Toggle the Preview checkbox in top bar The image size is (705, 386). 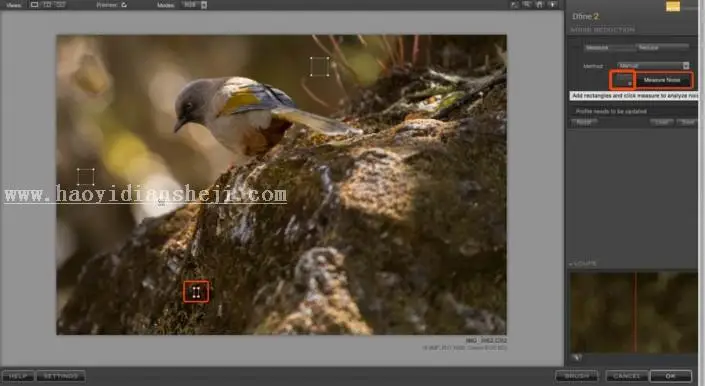(x=124, y=5)
